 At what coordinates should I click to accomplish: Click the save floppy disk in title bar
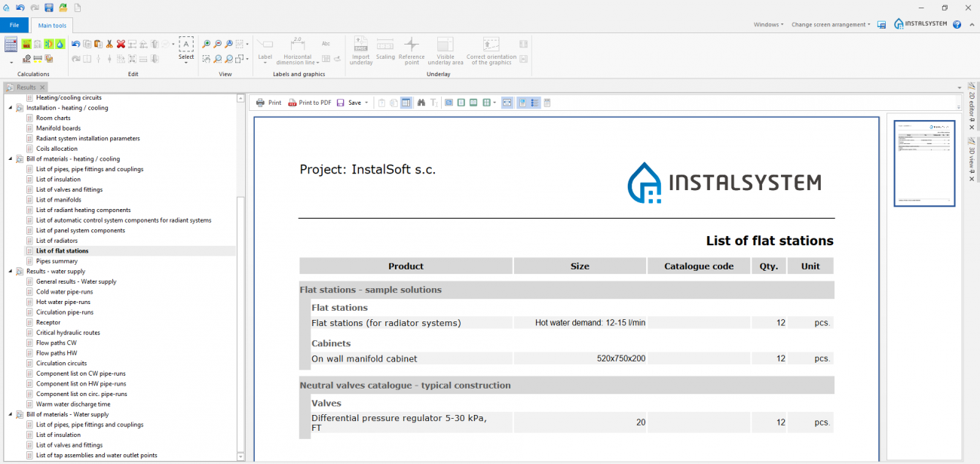[x=49, y=8]
